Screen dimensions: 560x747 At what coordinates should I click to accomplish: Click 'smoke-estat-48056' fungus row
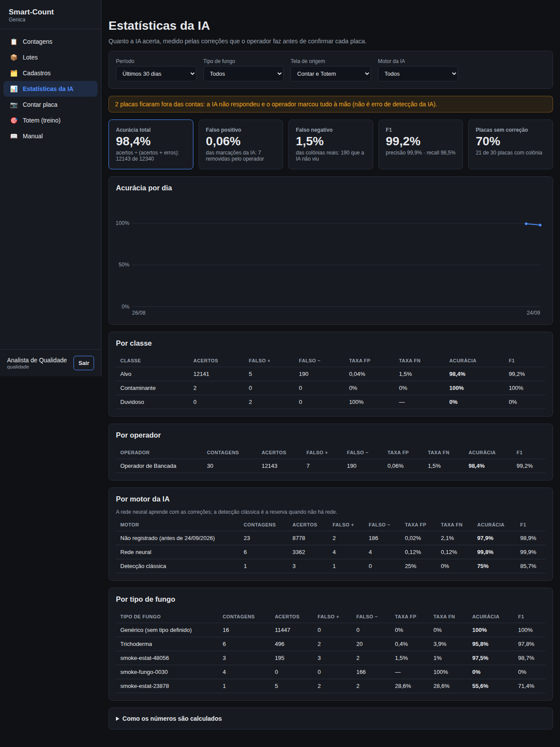331,658
